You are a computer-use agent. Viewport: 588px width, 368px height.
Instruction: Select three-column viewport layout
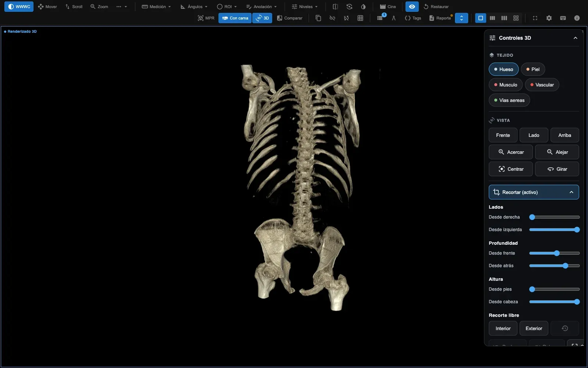[504, 18]
